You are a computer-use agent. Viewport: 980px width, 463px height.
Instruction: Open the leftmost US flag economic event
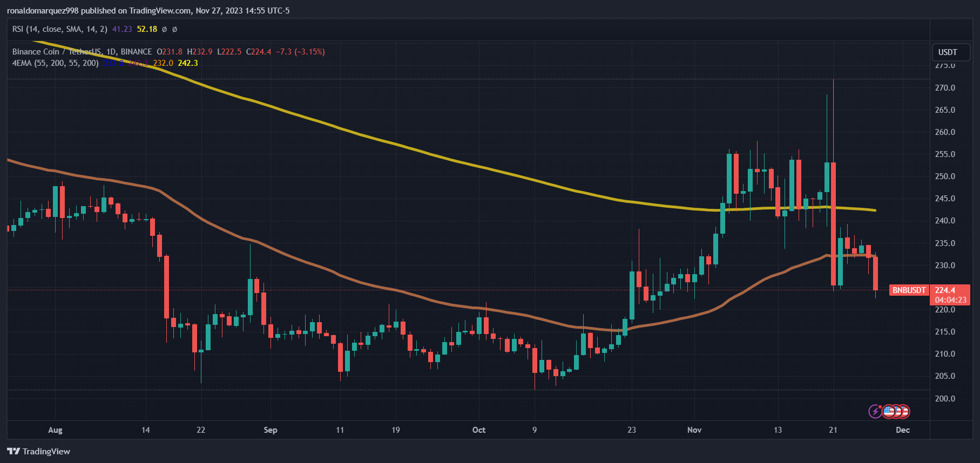(x=888, y=412)
